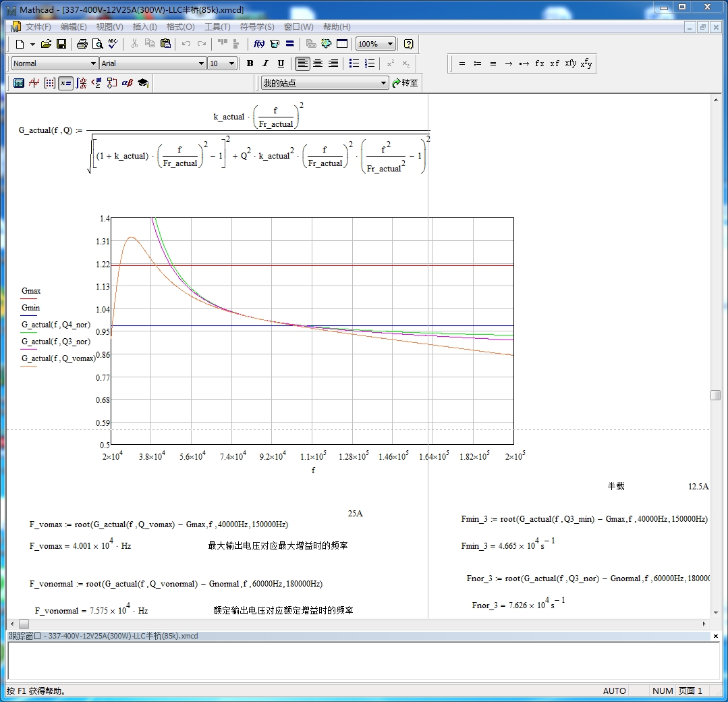Insert the fx prefix operator
This screenshot has height=702, width=728.
point(540,63)
